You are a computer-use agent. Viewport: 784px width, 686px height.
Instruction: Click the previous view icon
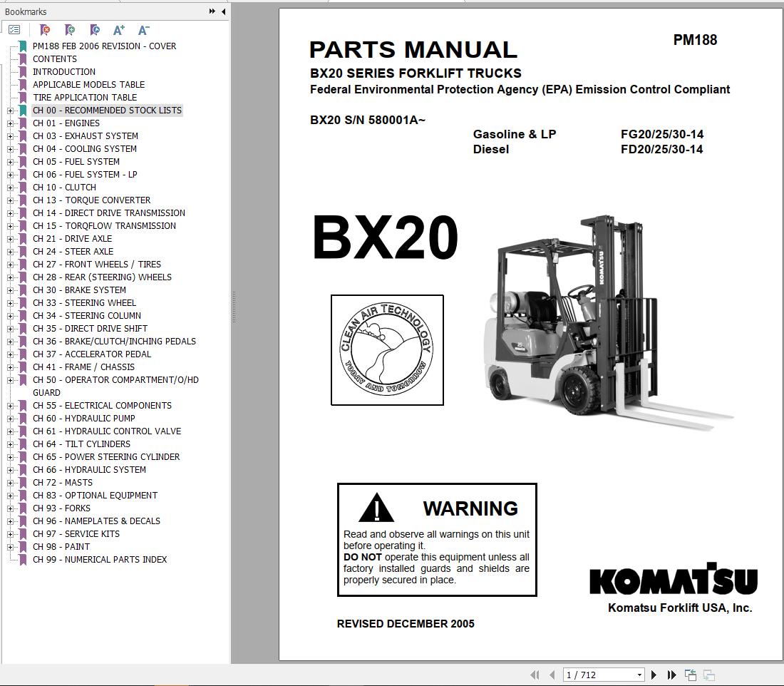[690, 674]
